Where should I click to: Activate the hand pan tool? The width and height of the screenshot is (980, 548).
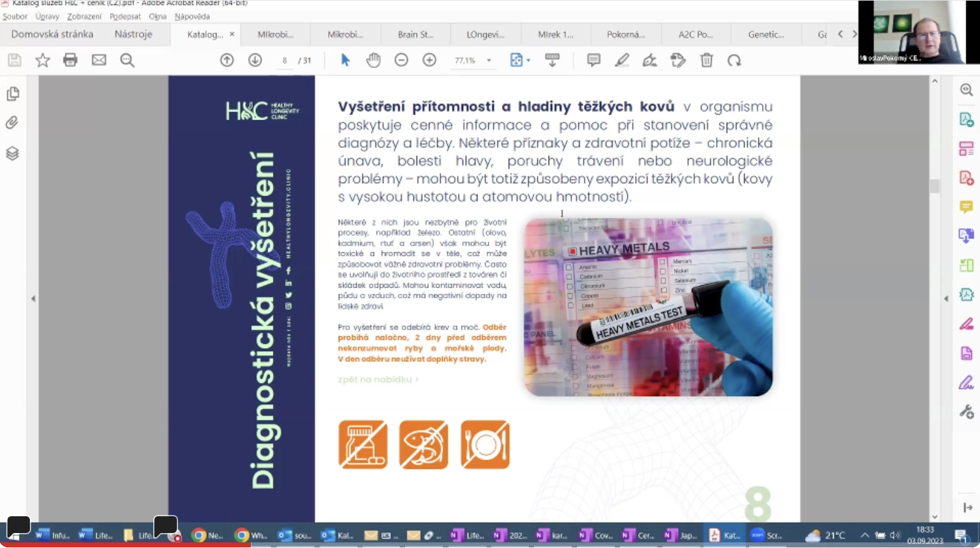pyautogui.click(x=374, y=60)
